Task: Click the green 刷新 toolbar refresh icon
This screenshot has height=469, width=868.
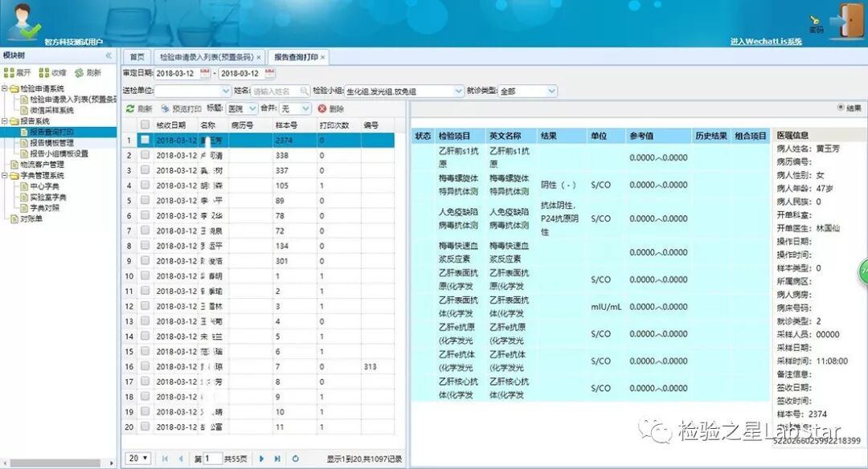Action: (x=130, y=108)
